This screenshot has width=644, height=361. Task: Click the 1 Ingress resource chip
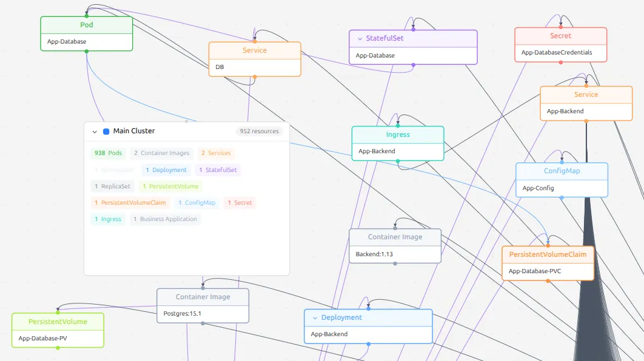[107, 219]
